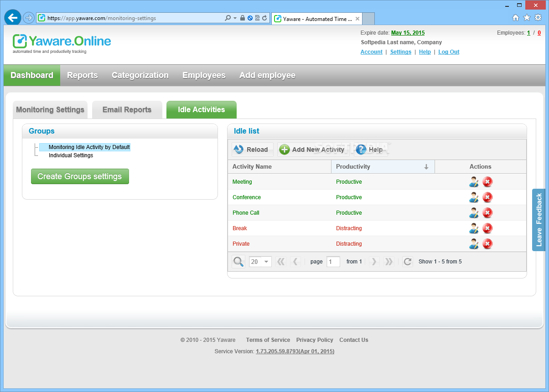Open the Help link in header
This screenshot has height=392, width=549.
click(x=425, y=52)
